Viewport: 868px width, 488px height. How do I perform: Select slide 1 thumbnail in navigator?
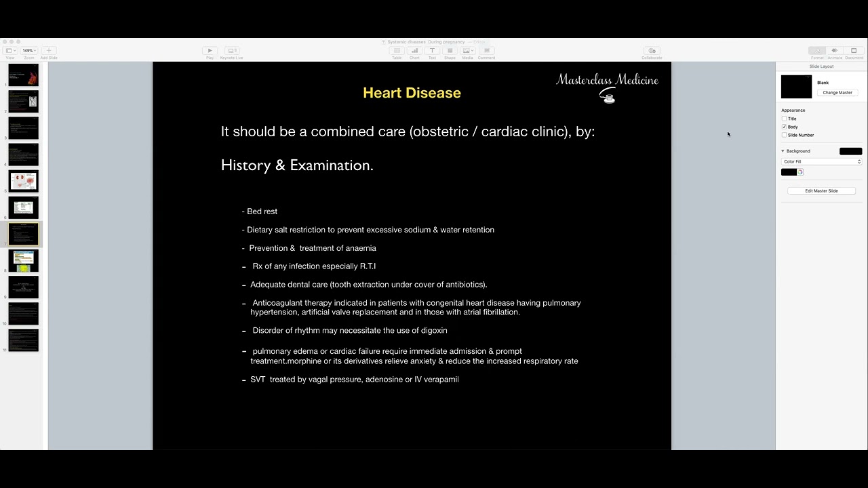[24, 75]
